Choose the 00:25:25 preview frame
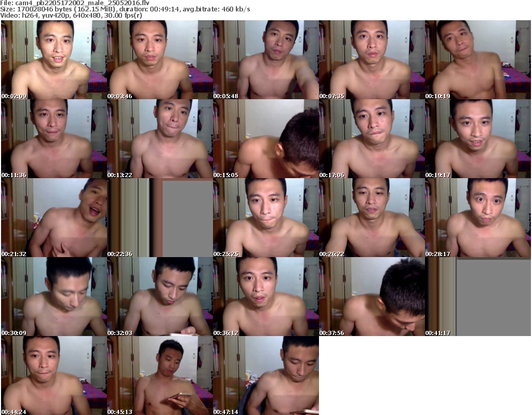 click(266, 218)
